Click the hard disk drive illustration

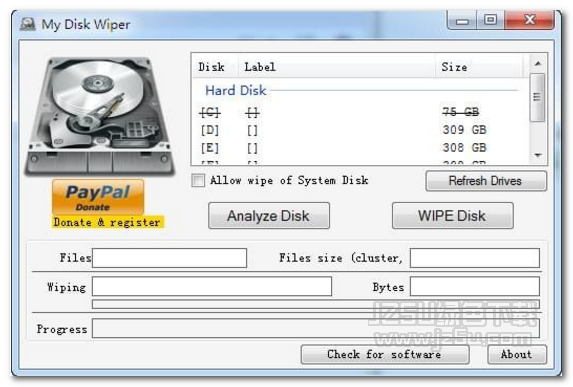(x=99, y=116)
